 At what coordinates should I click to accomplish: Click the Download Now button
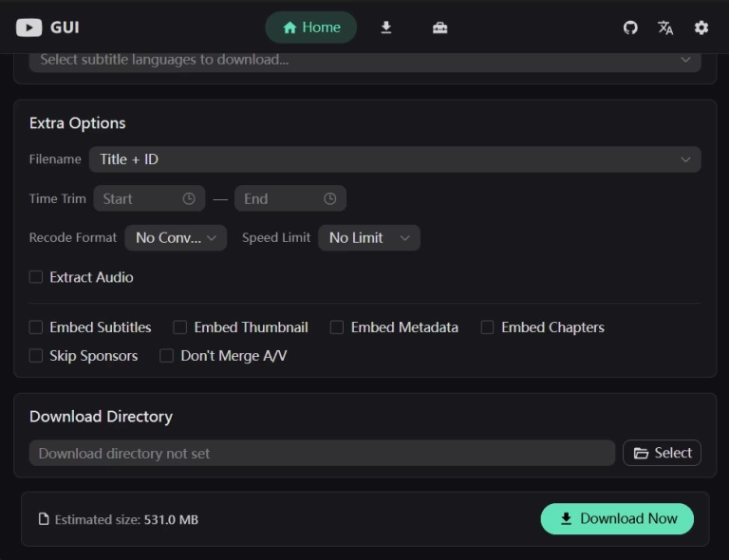tap(617, 518)
